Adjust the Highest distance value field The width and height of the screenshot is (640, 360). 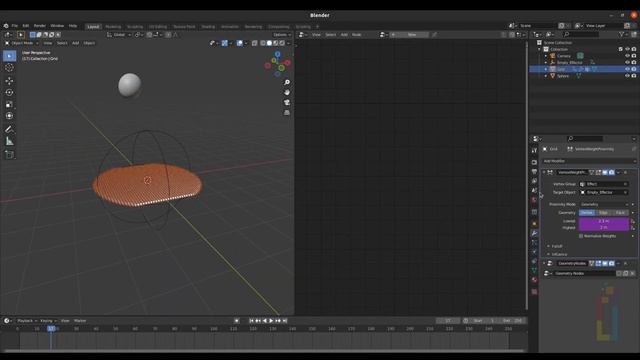(x=604, y=227)
